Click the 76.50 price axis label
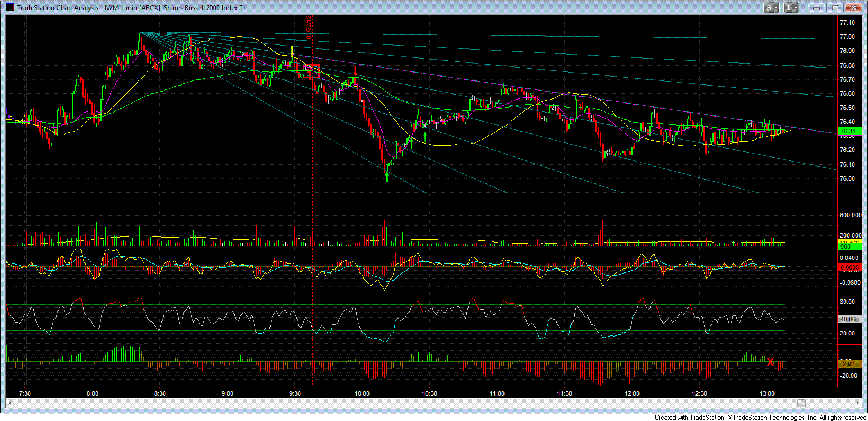The image size is (868, 421). [847, 108]
